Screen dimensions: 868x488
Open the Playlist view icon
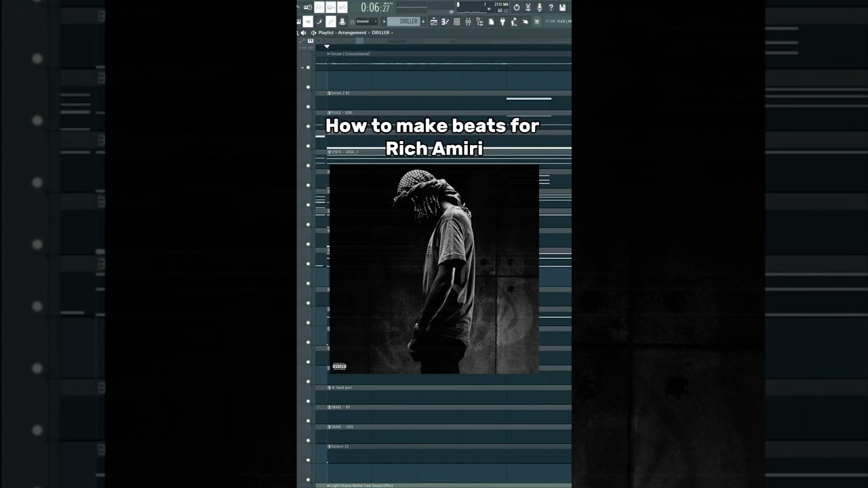433,22
